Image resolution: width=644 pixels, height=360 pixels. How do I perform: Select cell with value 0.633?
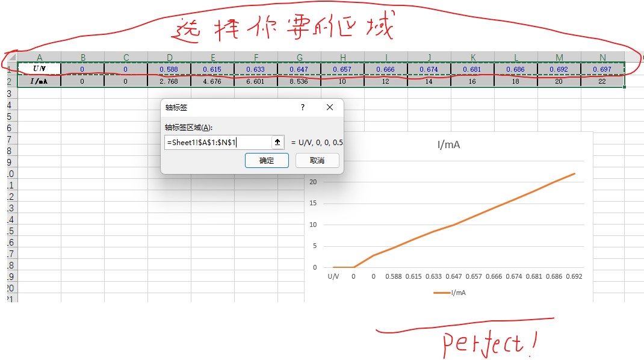click(x=256, y=69)
